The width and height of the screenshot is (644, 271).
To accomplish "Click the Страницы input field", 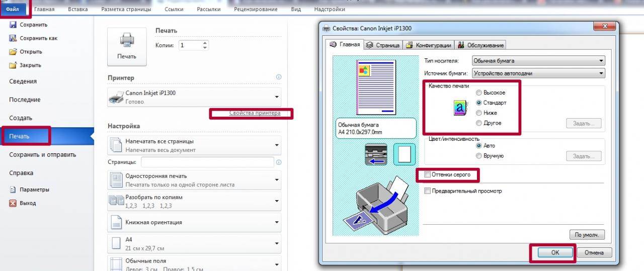I will click(207, 162).
